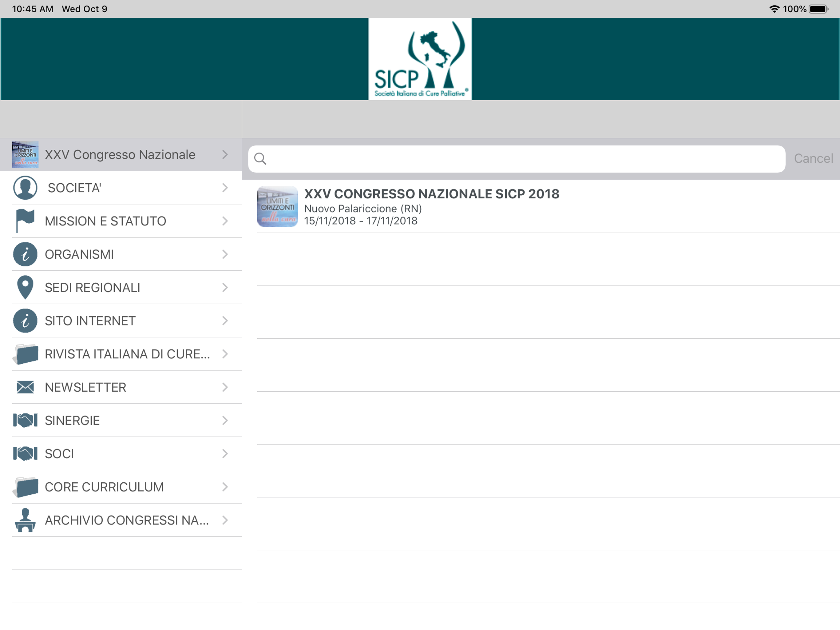Select the SEDI REGIONALI menu entry
The width and height of the screenshot is (840, 630).
pyautogui.click(x=92, y=288)
